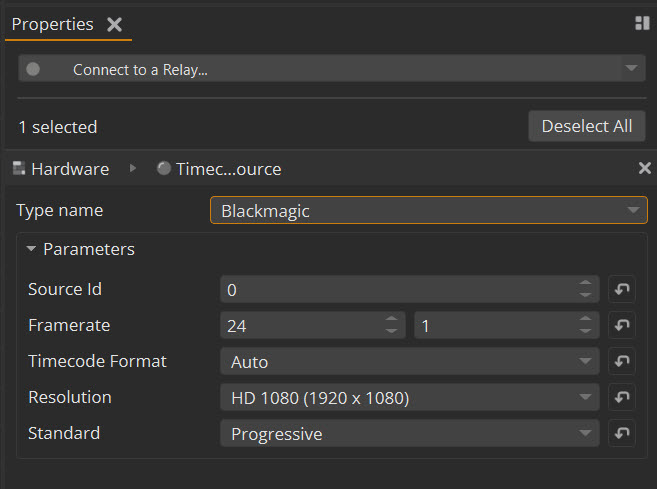This screenshot has width=657, height=489.
Task: Click the Hardware breadcrumb icon
Action: 18,169
